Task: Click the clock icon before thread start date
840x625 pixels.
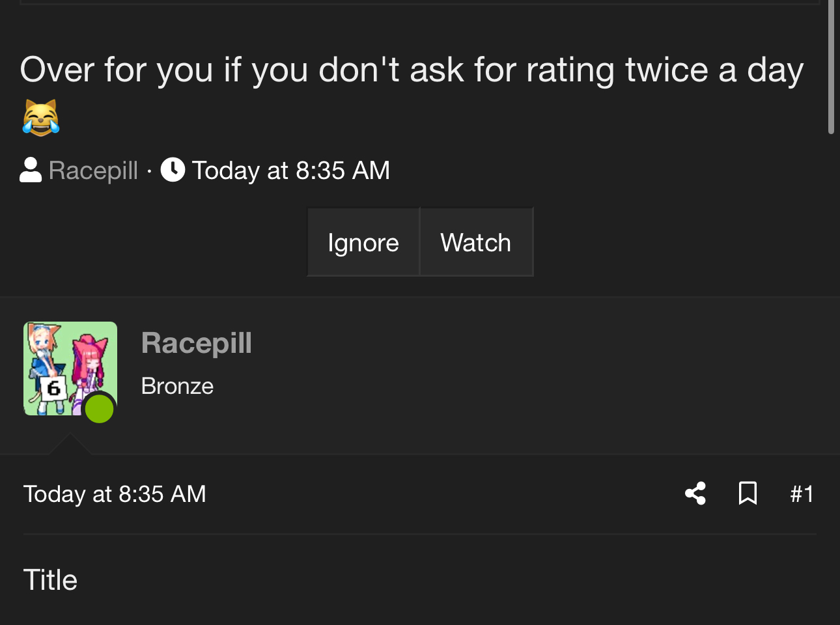Action: click(173, 170)
